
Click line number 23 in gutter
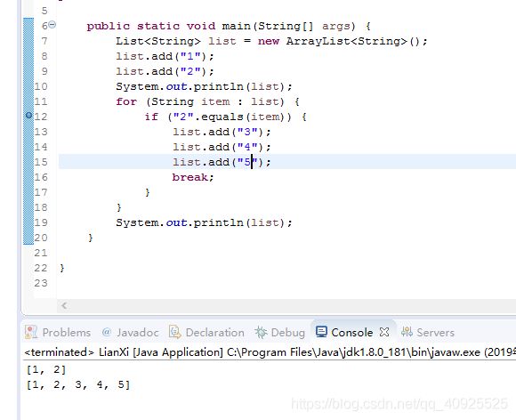[41, 283]
